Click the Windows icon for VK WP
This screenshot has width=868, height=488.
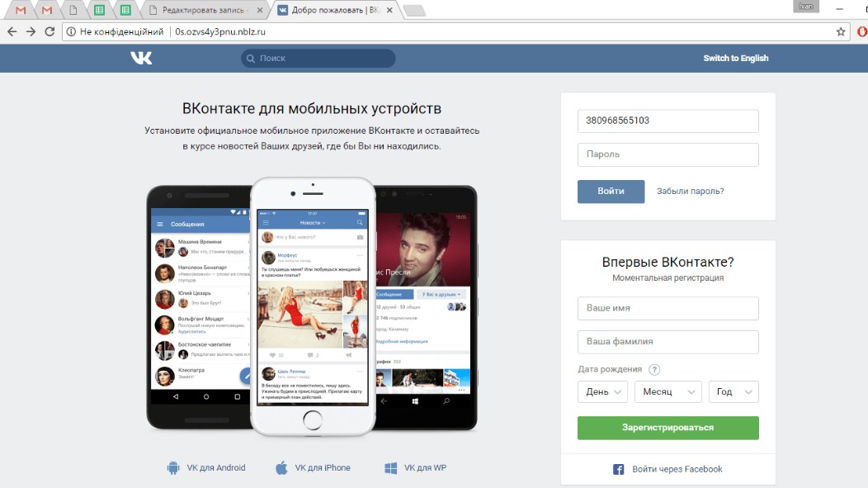[x=391, y=468]
